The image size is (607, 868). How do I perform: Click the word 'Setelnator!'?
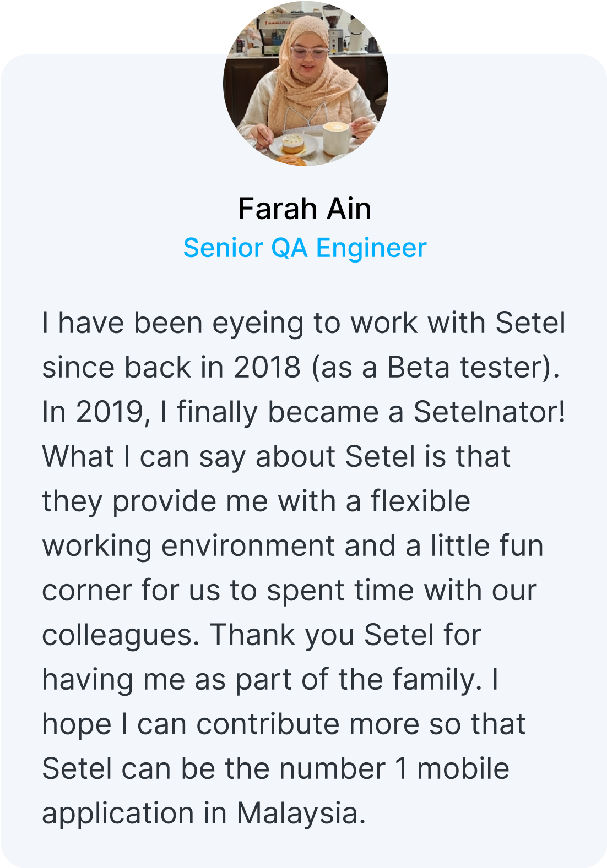490,412
